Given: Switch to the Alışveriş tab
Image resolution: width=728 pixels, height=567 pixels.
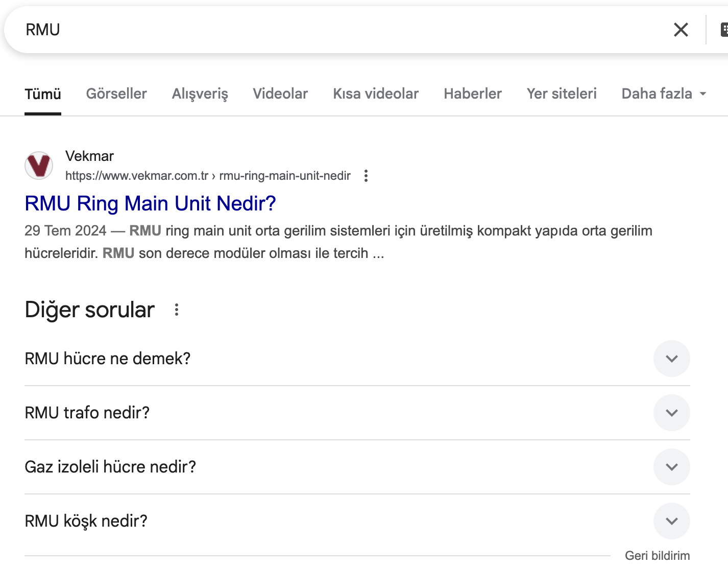Looking at the screenshot, I should [x=200, y=94].
